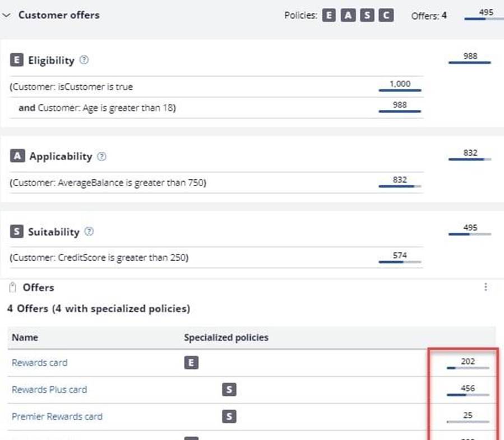The width and height of the screenshot is (504, 440).
Task: Open help icon next to Eligibility
Action: pos(84,60)
